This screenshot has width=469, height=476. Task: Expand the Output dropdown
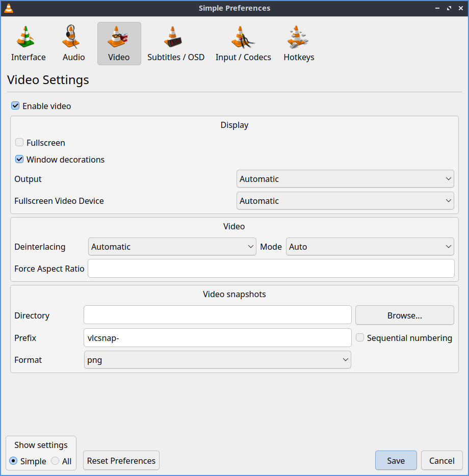[x=345, y=179]
